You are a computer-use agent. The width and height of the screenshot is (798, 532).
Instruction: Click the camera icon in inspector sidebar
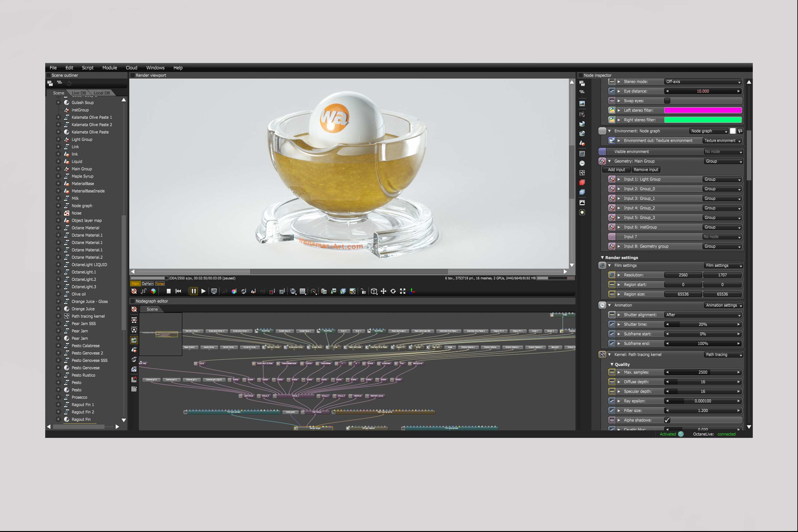[582, 114]
